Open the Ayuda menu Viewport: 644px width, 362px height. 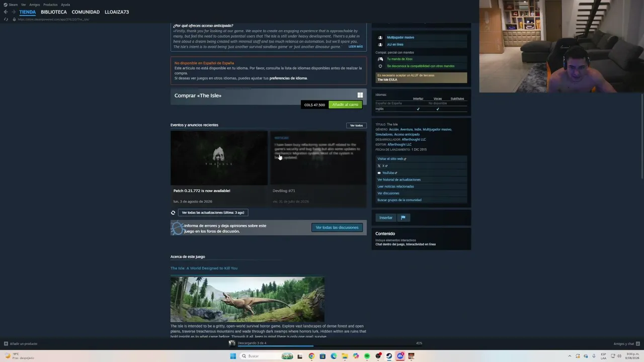pyautogui.click(x=65, y=5)
